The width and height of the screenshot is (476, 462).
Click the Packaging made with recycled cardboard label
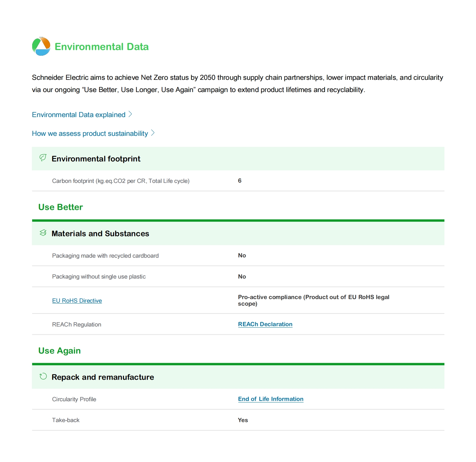[x=105, y=256]
